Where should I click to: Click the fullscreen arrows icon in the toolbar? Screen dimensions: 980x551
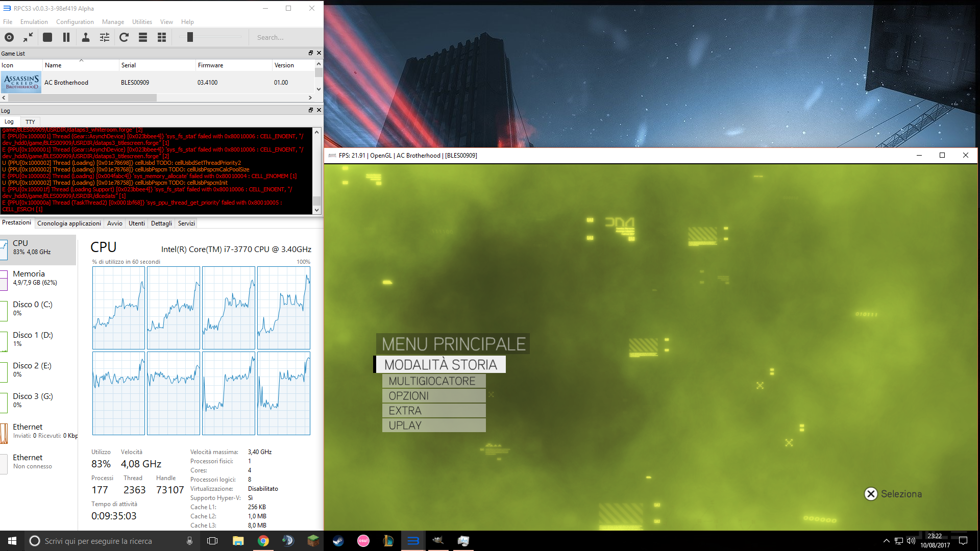pyautogui.click(x=28, y=37)
